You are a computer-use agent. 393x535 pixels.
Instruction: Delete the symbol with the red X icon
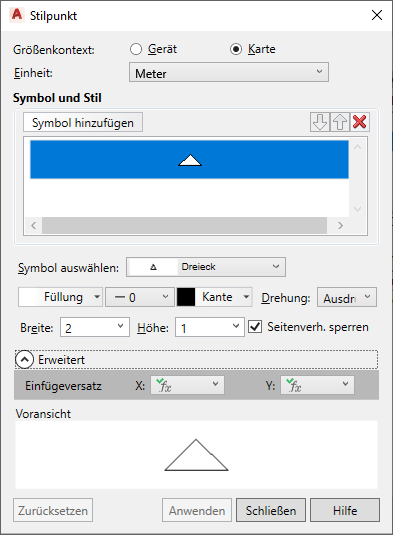click(360, 122)
